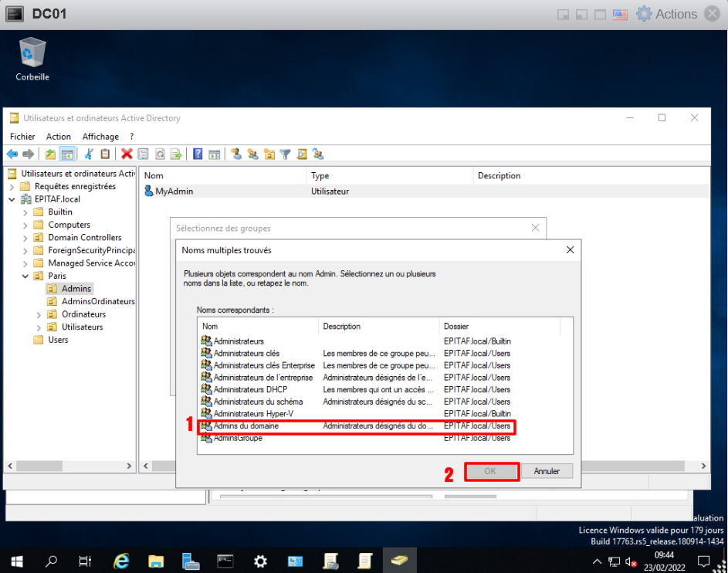728x573 pixels.
Task: Collapse the Paris organizational unit
Action: [25, 276]
